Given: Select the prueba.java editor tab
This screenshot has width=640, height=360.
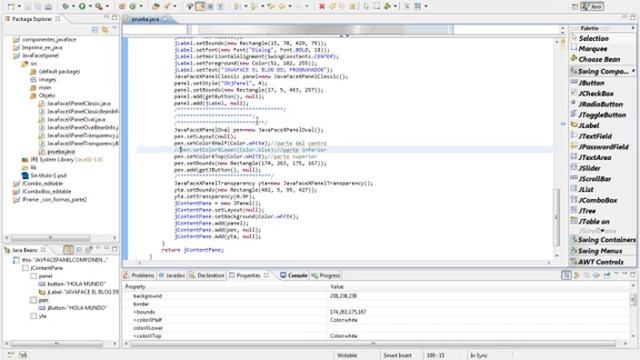Looking at the screenshot, I should 146,19.
